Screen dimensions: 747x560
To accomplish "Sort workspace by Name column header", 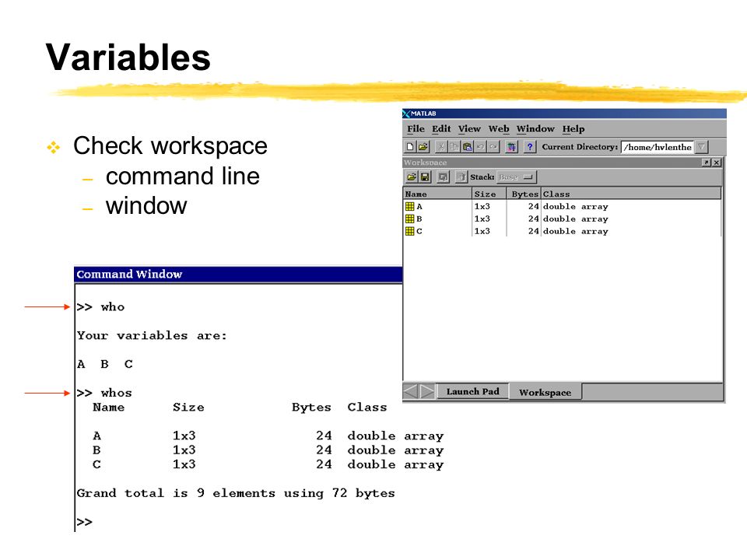I will click(437, 194).
